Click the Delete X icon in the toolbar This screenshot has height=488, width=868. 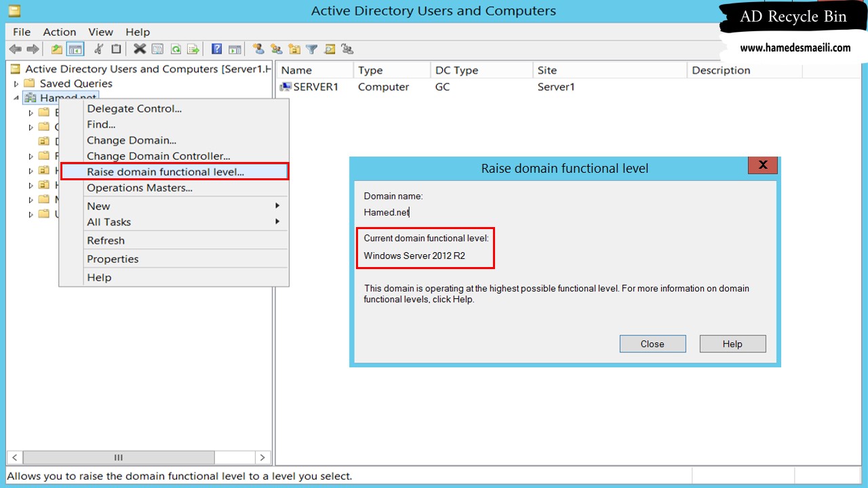140,49
